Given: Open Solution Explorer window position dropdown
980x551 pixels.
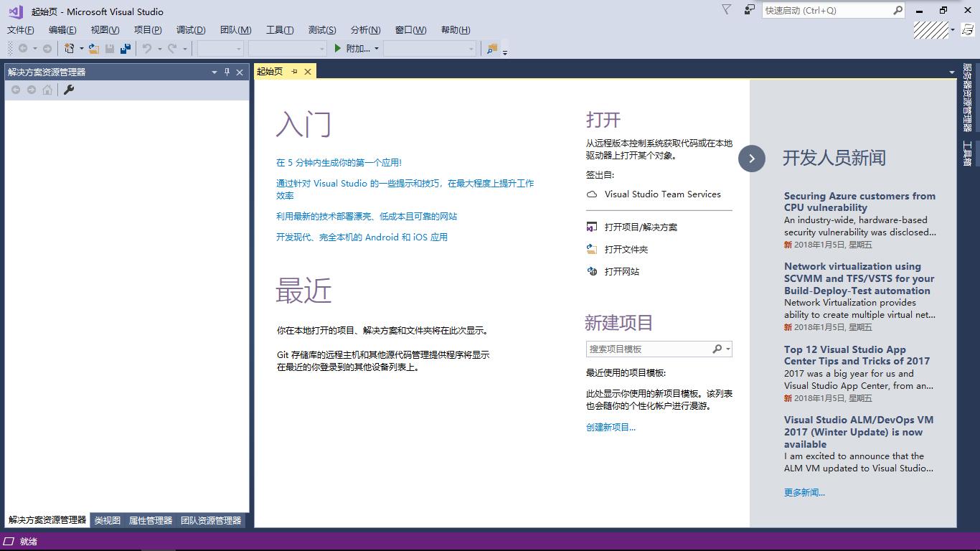Looking at the screenshot, I should (214, 72).
